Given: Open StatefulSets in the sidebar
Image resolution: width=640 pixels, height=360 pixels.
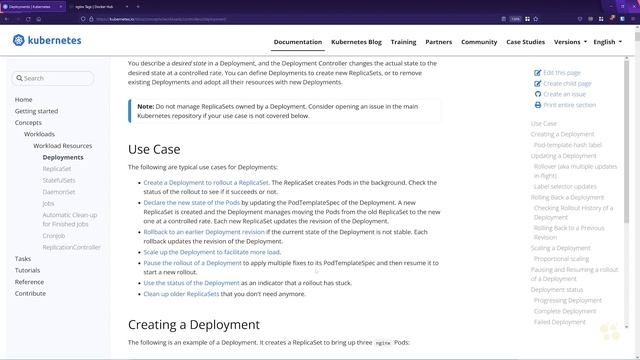Looking at the screenshot, I should (x=59, y=180).
